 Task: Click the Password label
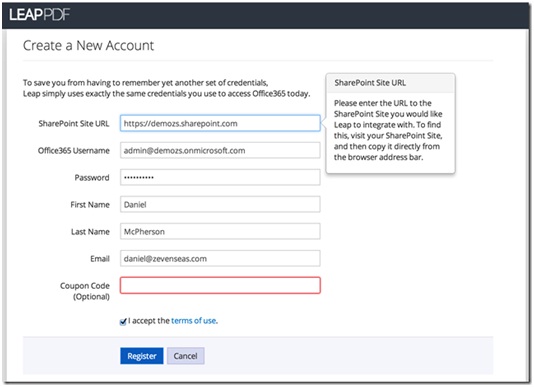click(x=92, y=177)
